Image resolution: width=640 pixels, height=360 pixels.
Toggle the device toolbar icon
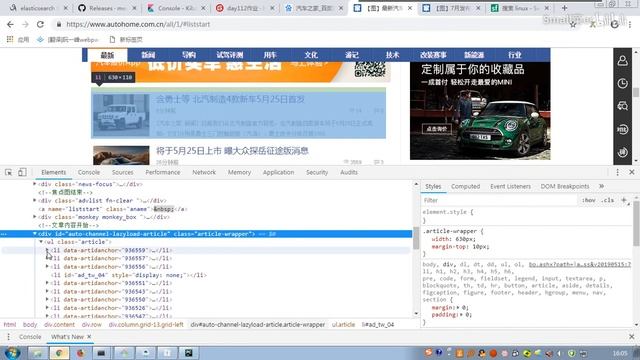click(22, 172)
